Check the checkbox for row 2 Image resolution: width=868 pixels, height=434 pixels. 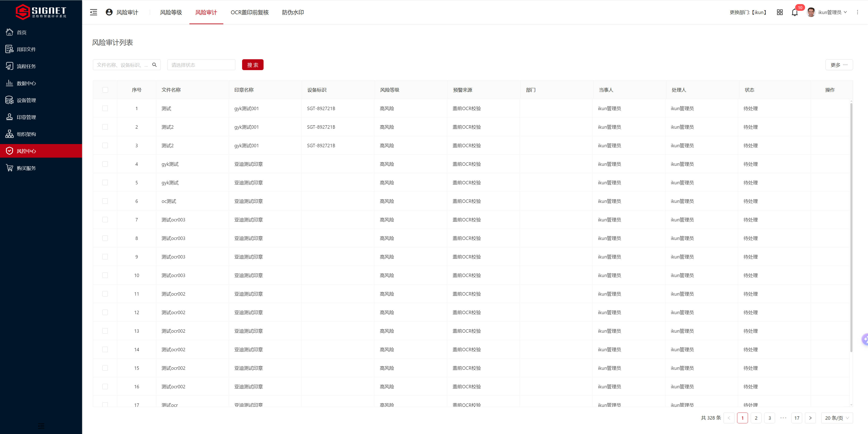click(105, 127)
